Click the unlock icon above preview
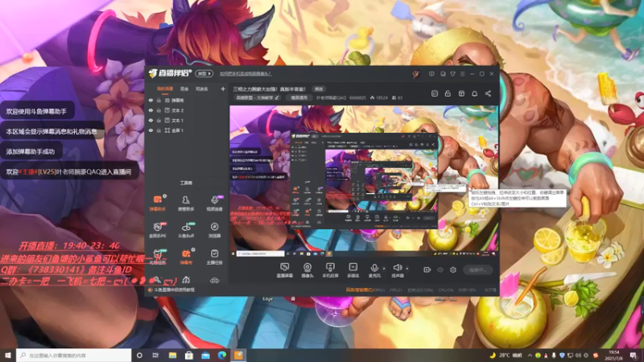Viewport: 644px width, 362px height. [x=448, y=93]
